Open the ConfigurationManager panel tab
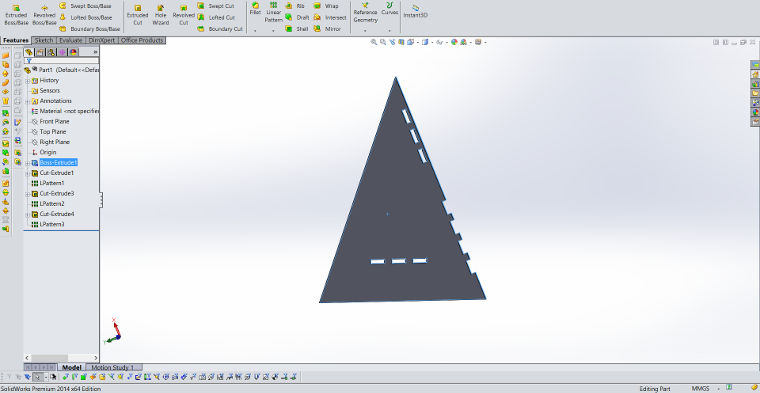760x393 pixels. pyautogui.click(x=51, y=52)
